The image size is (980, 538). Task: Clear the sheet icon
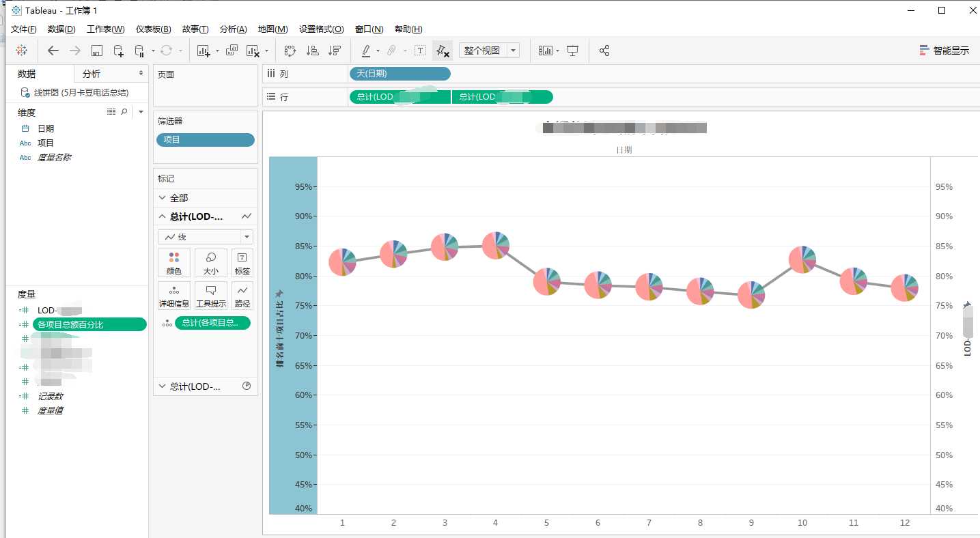253,51
